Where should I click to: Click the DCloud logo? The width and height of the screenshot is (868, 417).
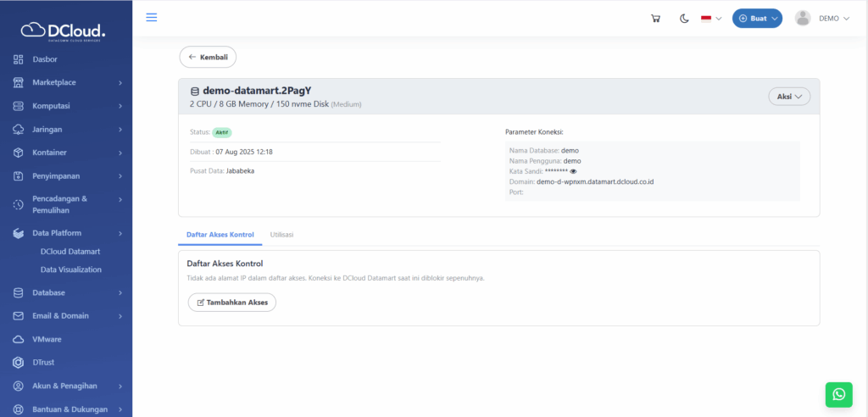[x=66, y=31]
